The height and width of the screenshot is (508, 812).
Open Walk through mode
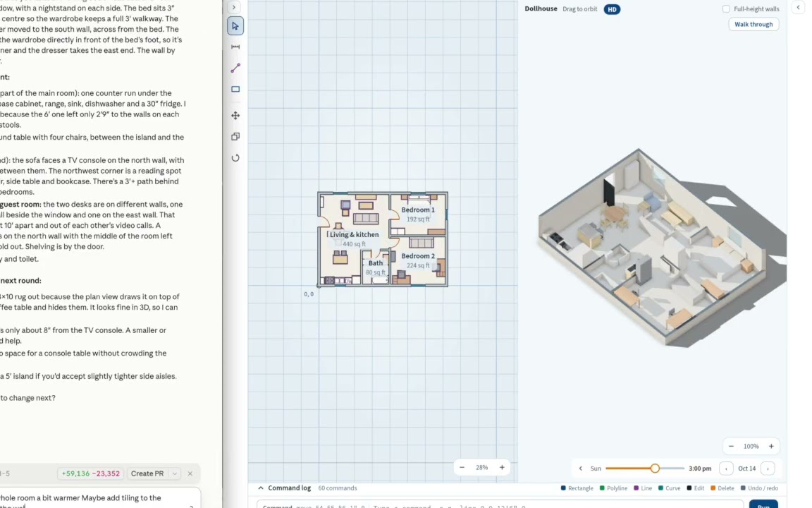pos(753,25)
